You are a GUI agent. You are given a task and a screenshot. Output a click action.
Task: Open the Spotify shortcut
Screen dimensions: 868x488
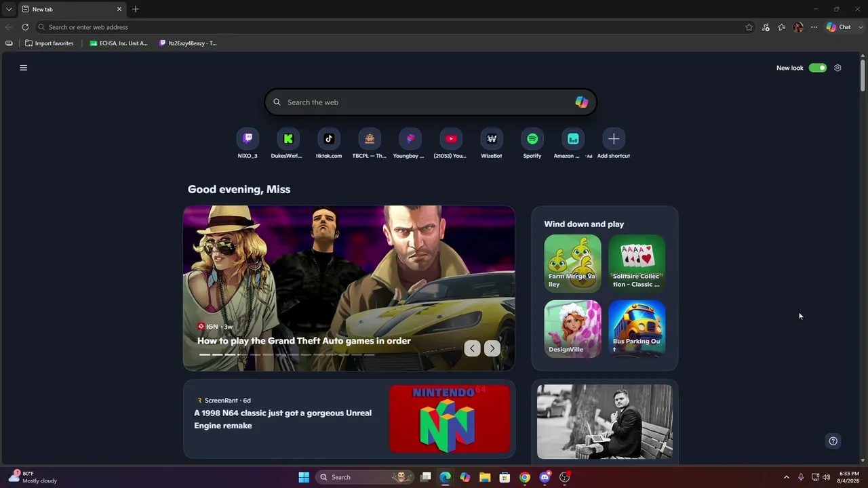tap(532, 139)
